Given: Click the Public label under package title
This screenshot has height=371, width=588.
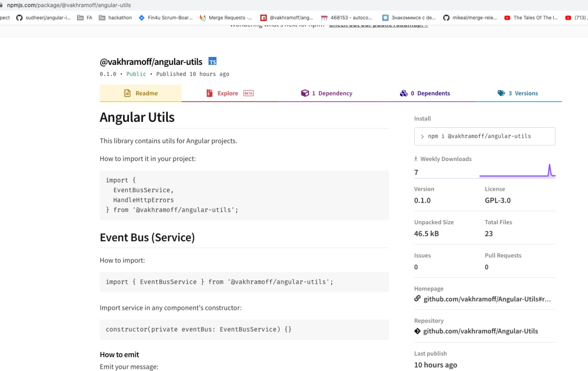Looking at the screenshot, I should pos(136,74).
